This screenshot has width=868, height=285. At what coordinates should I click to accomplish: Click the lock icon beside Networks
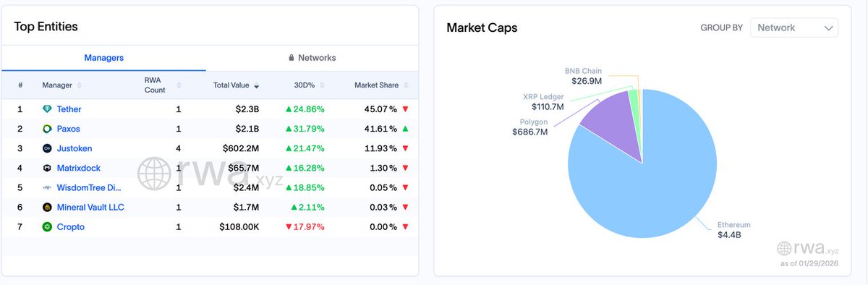[x=292, y=58]
